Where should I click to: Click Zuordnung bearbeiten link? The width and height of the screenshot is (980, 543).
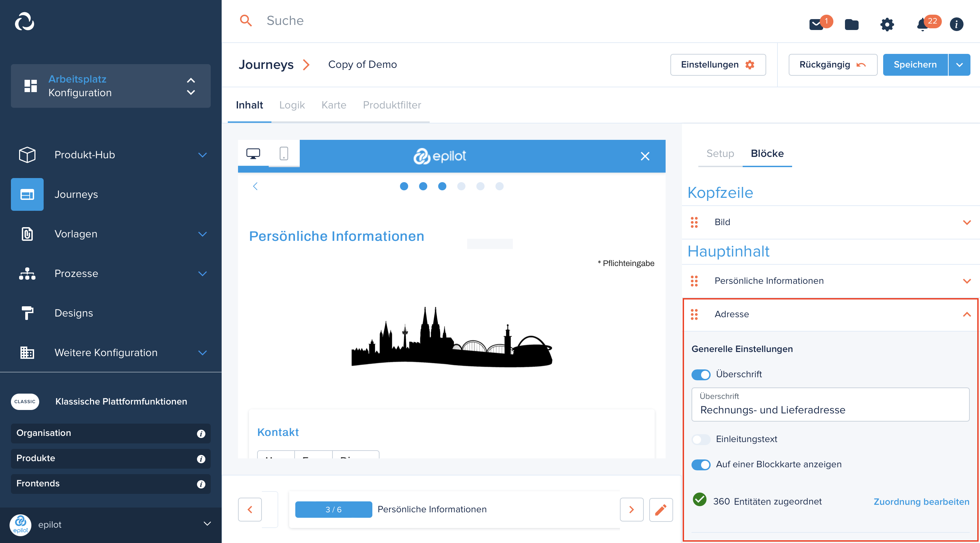pos(921,501)
